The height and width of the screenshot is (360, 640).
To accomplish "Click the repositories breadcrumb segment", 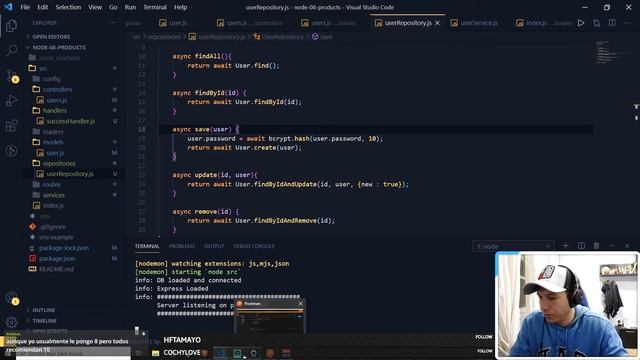I will 164,37.
